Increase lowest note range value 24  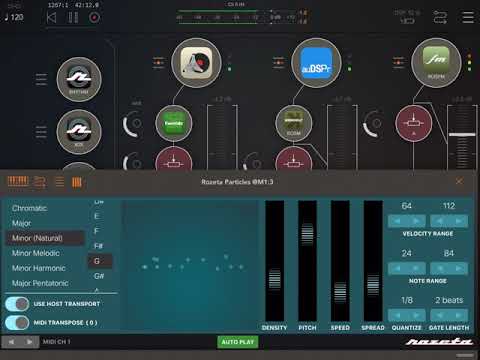pos(416,268)
